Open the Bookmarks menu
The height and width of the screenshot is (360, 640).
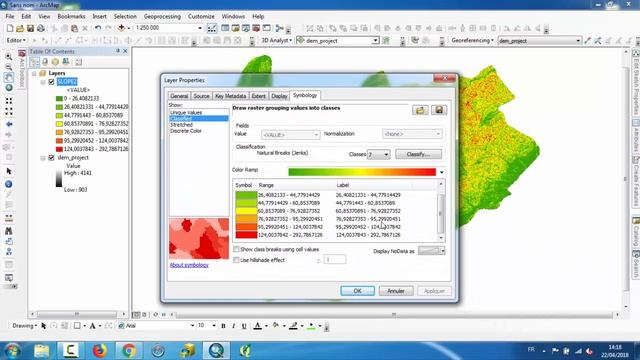click(71, 16)
